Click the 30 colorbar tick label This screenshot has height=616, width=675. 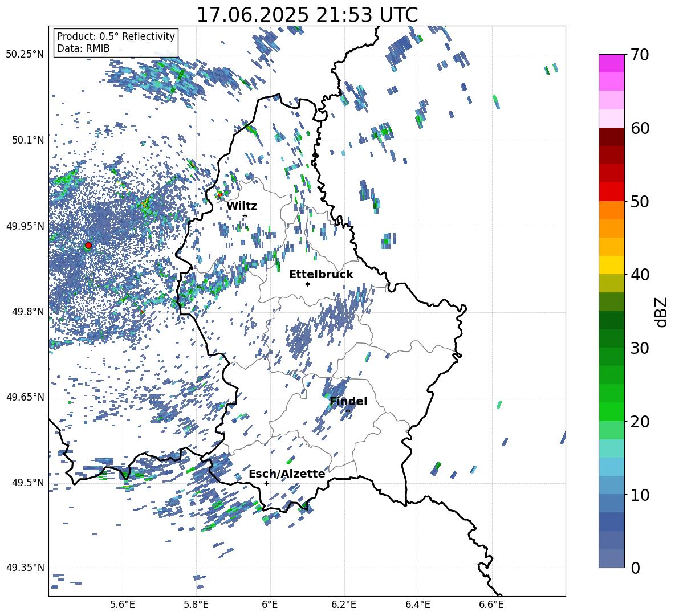640,348
